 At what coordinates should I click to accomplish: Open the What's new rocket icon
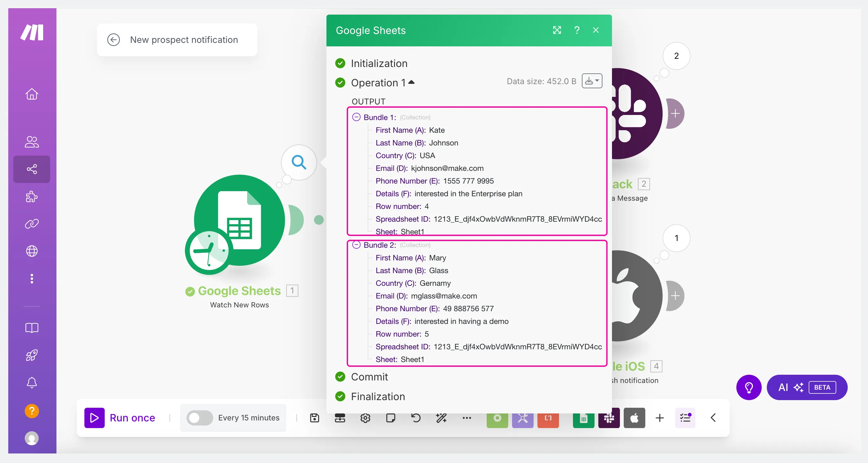tap(32, 355)
